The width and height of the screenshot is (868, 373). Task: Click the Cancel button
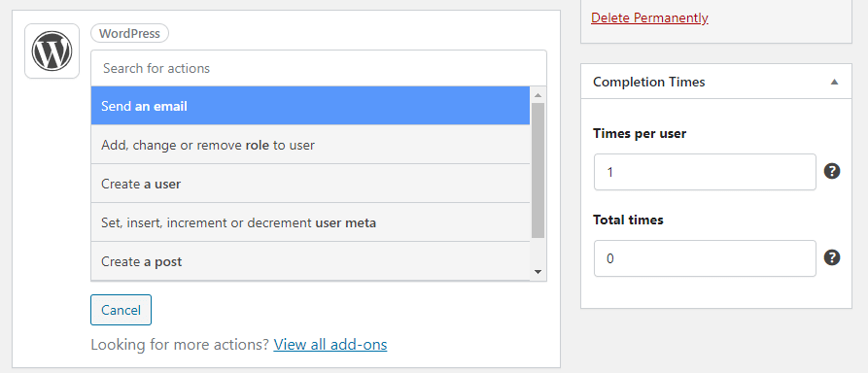pos(121,310)
